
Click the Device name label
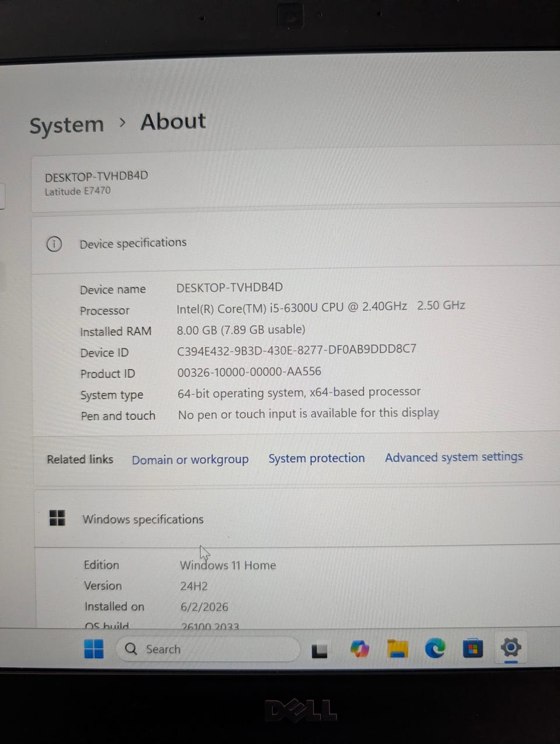click(x=113, y=289)
